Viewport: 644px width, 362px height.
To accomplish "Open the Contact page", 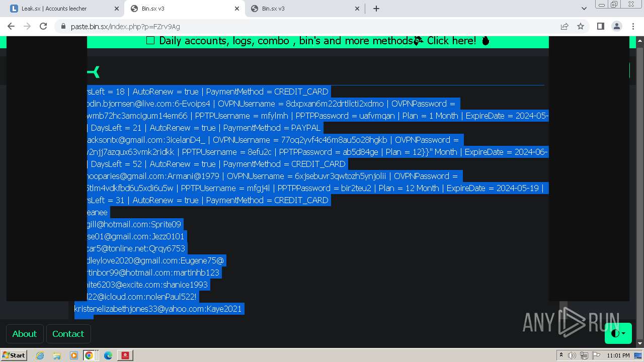I will coord(68,334).
